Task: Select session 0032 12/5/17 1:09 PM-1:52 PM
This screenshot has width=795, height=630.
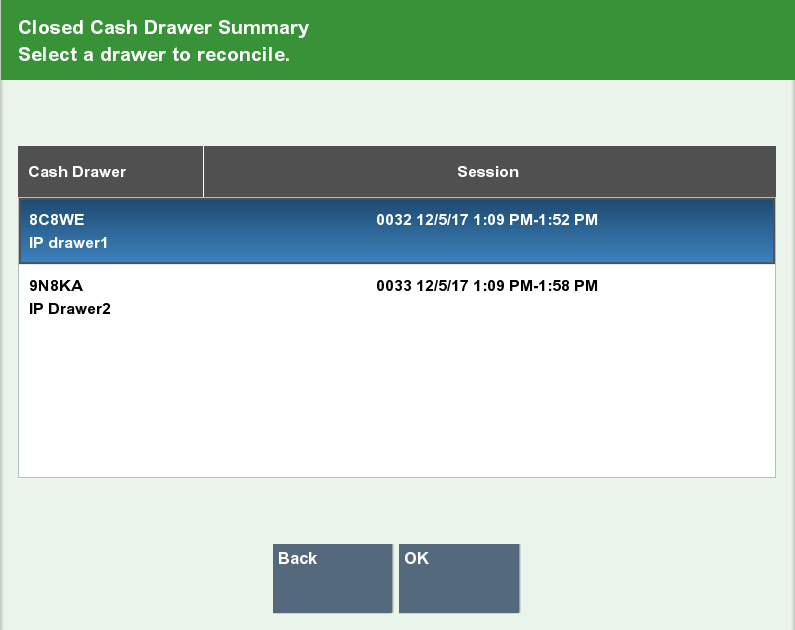Action: 487,220
